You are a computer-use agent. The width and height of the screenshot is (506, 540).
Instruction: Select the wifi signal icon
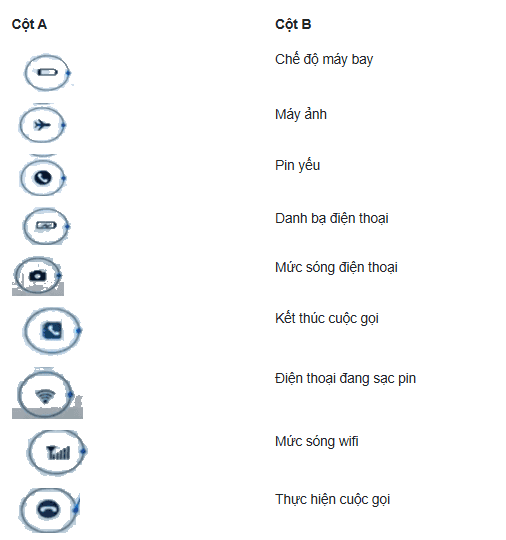click(x=46, y=395)
